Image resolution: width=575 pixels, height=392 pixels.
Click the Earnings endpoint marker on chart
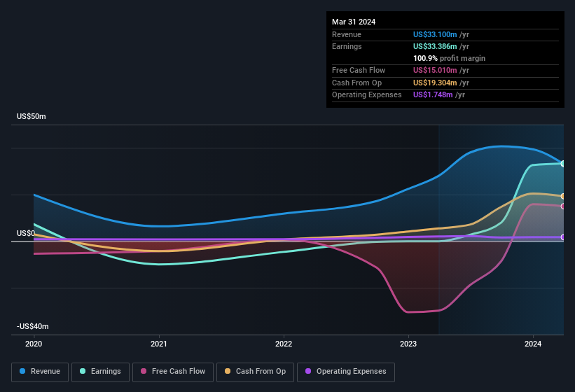coord(563,163)
